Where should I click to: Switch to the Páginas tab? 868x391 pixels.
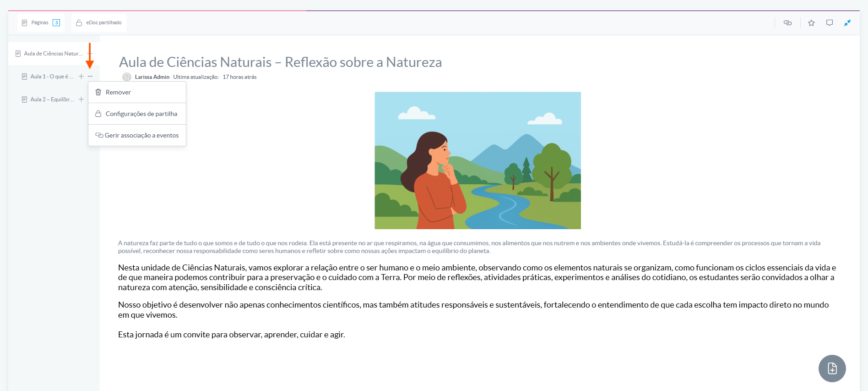(41, 22)
